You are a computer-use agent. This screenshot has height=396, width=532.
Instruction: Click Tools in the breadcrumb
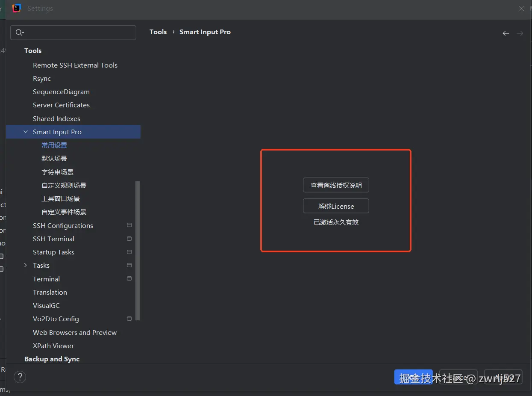point(158,32)
